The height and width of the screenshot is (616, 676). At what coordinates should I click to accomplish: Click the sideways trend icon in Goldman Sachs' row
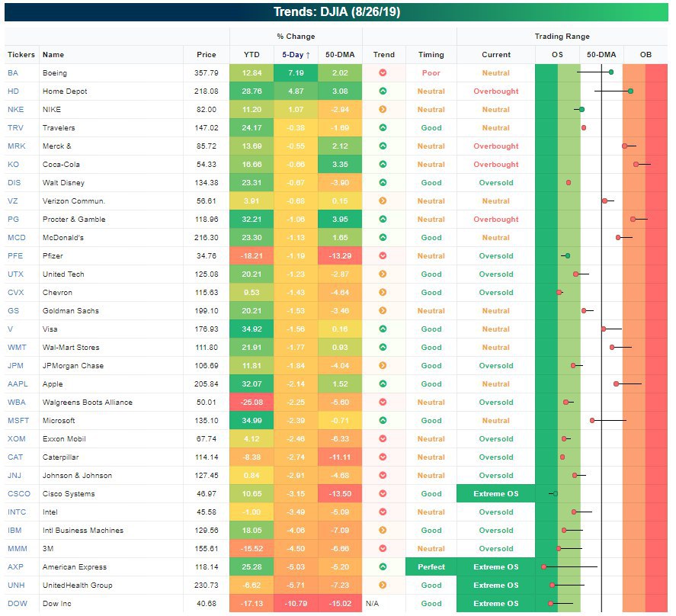[x=383, y=310]
